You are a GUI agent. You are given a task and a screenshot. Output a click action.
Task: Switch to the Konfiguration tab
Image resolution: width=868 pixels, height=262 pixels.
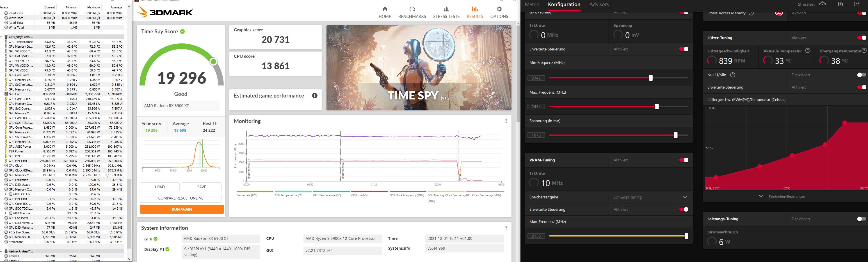pyautogui.click(x=564, y=4)
